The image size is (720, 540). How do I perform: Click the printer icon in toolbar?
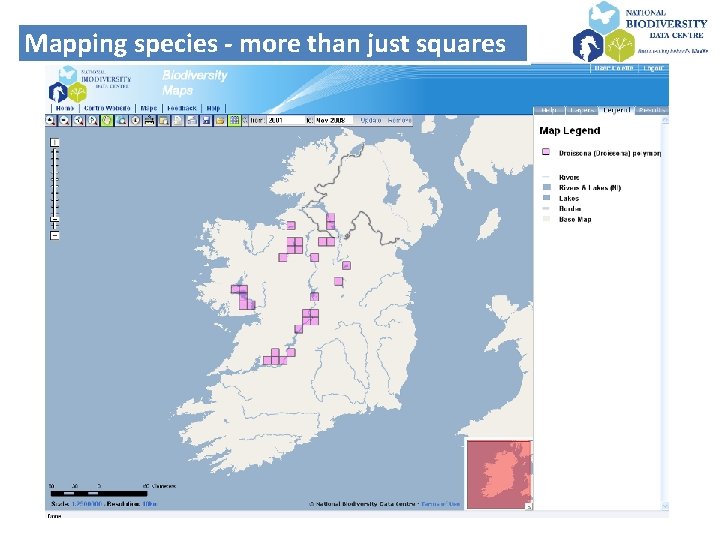[192, 121]
